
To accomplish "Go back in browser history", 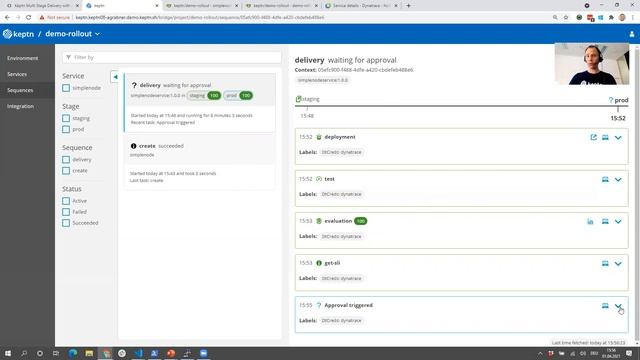I will click(x=7, y=18).
